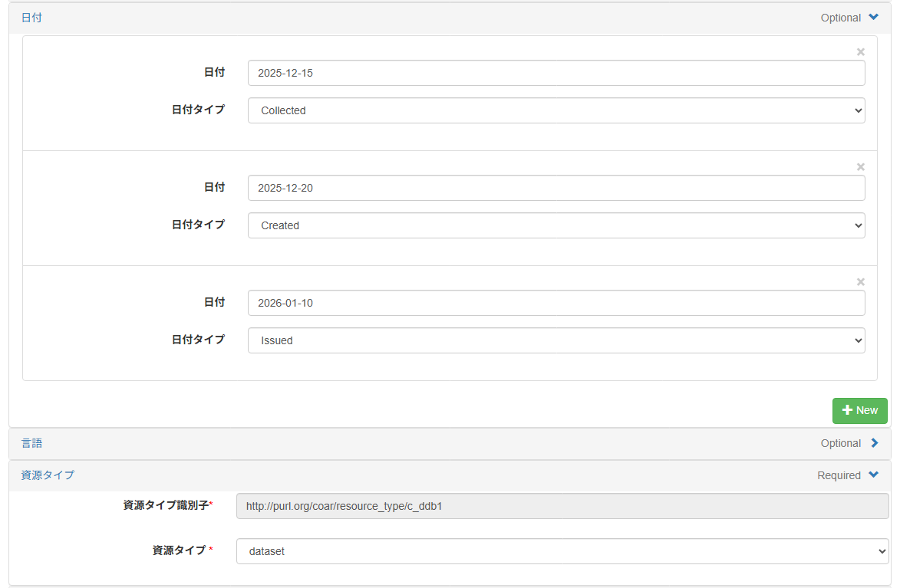
Task: Click the 資源タイプ識別子 URL field
Action: 562,506
